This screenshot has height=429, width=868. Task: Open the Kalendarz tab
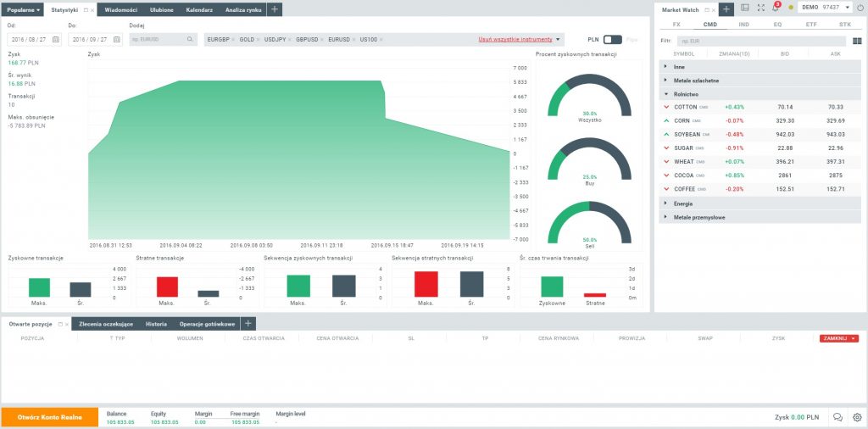tap(199, 10)
